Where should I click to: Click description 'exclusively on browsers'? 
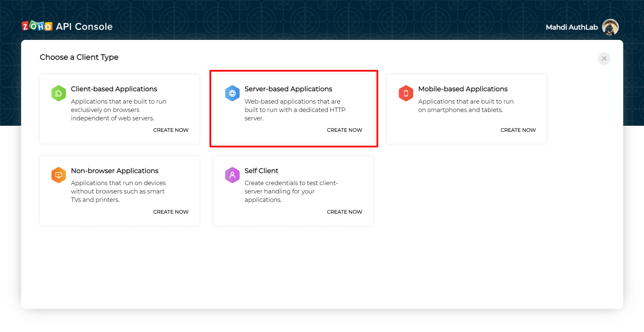pos(105,110)
